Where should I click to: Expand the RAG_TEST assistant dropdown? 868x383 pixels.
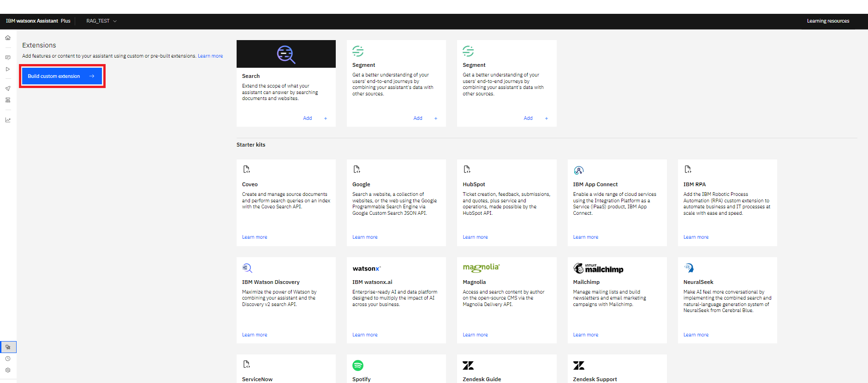101,21
